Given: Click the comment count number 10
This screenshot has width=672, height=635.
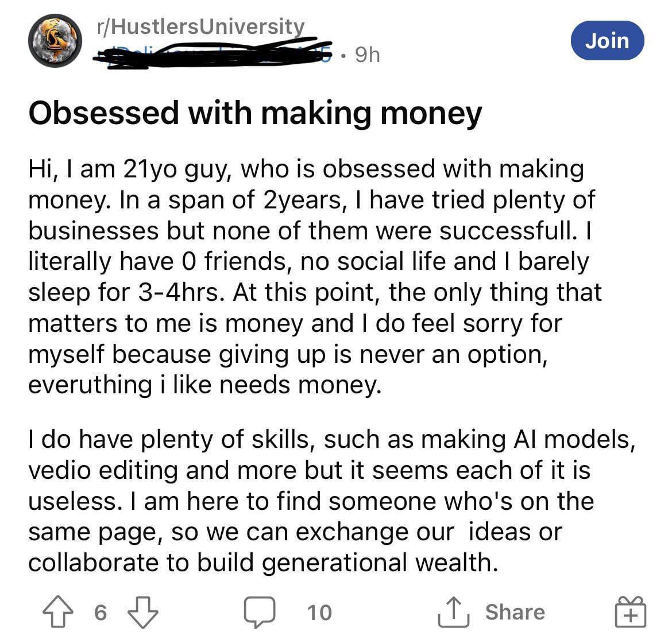Looking at the screenshot, I should (x=319, y=613).
